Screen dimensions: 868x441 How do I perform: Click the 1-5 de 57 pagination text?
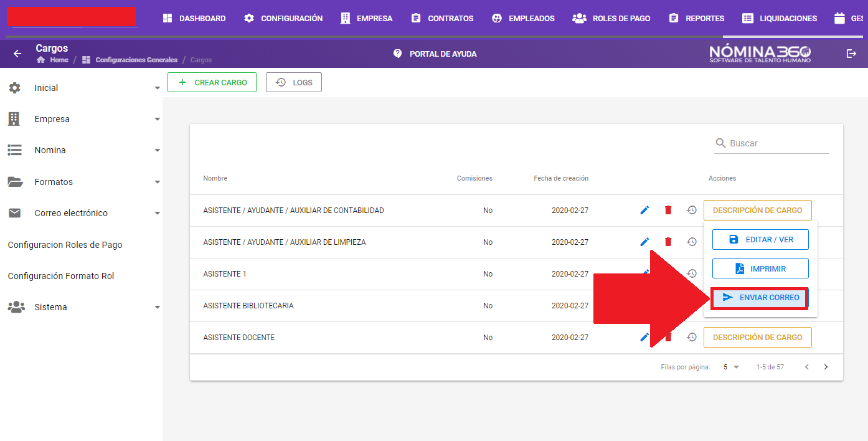click(770, 367)
